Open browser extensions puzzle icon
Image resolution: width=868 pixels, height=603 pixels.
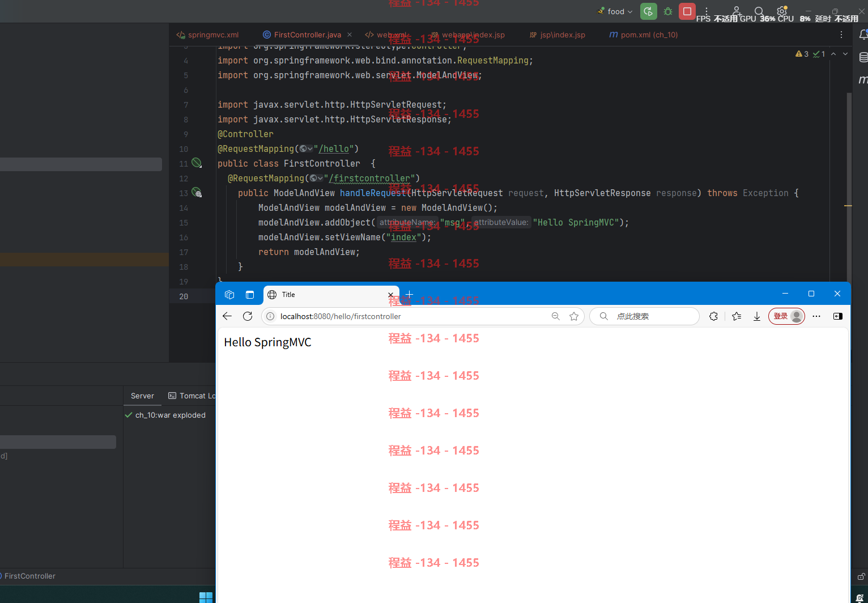[x=713, y=316]
